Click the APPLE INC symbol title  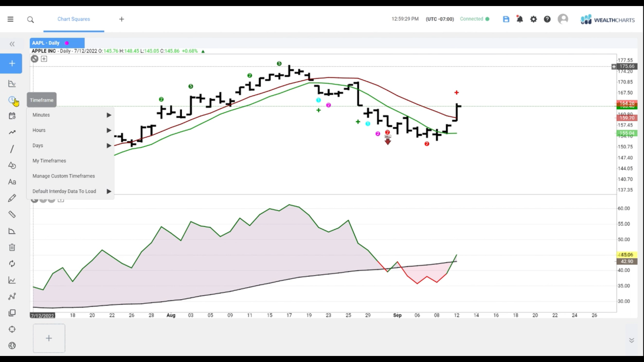[44, 51]
